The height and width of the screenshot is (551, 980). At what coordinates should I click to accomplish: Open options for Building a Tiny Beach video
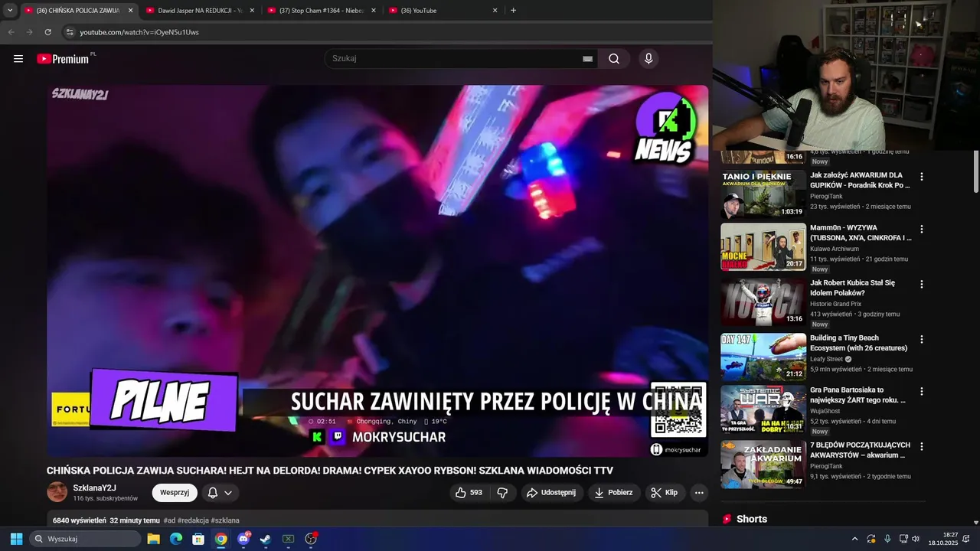tap(922, 339)
